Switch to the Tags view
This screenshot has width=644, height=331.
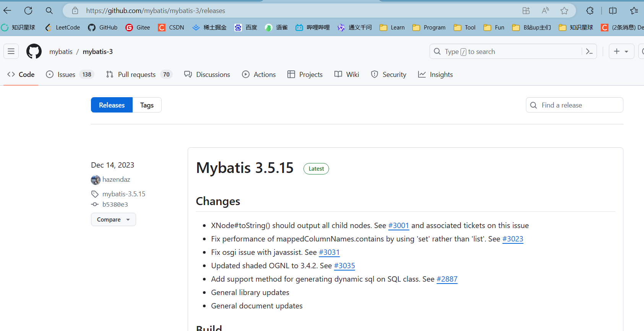(147, 105)
